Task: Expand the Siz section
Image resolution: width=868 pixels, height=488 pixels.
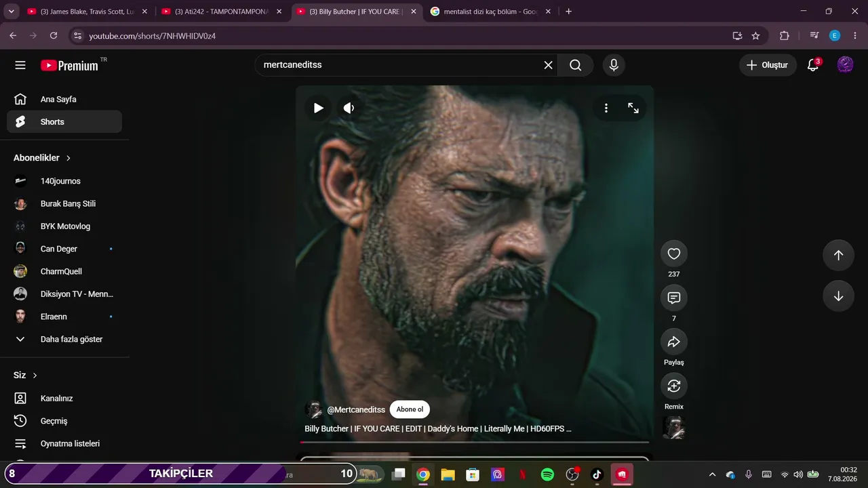Action: click(x=26, y=375)
